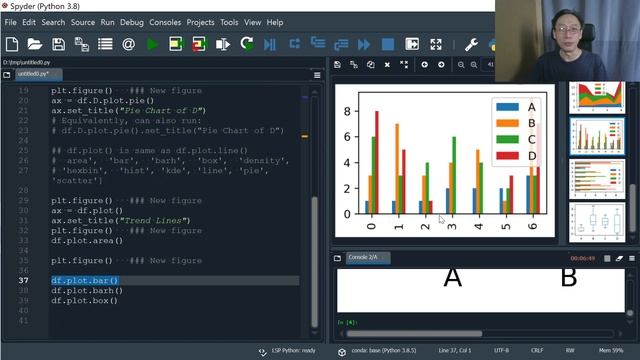Screen dimensions: 640x360
Task: Clear the console with the eraser icon
Action: pyautogui.click(x=619, y=258)
